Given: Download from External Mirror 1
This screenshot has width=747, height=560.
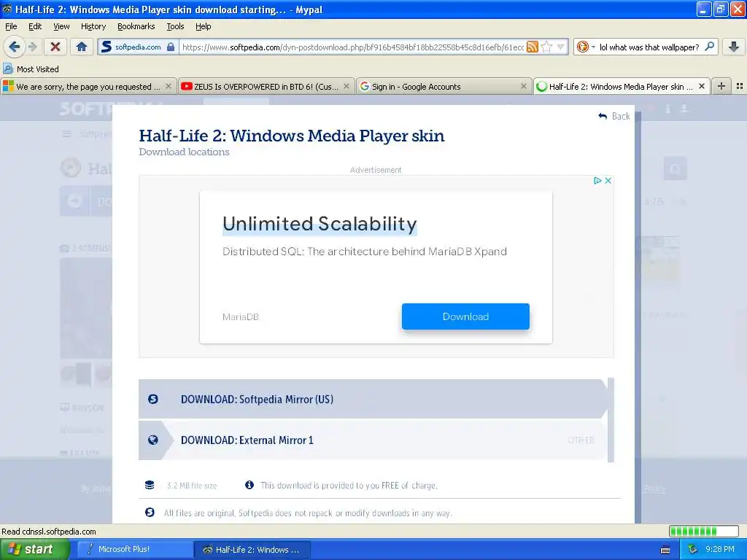Looking at the screenshot, I should (373, 440).
